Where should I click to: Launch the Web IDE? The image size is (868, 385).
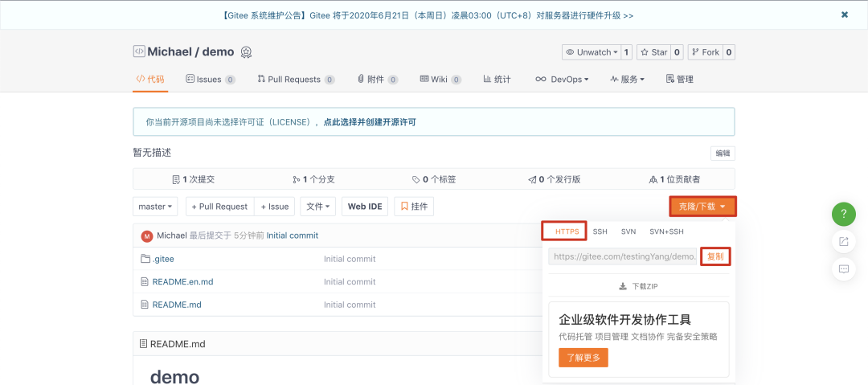(365, 206)
